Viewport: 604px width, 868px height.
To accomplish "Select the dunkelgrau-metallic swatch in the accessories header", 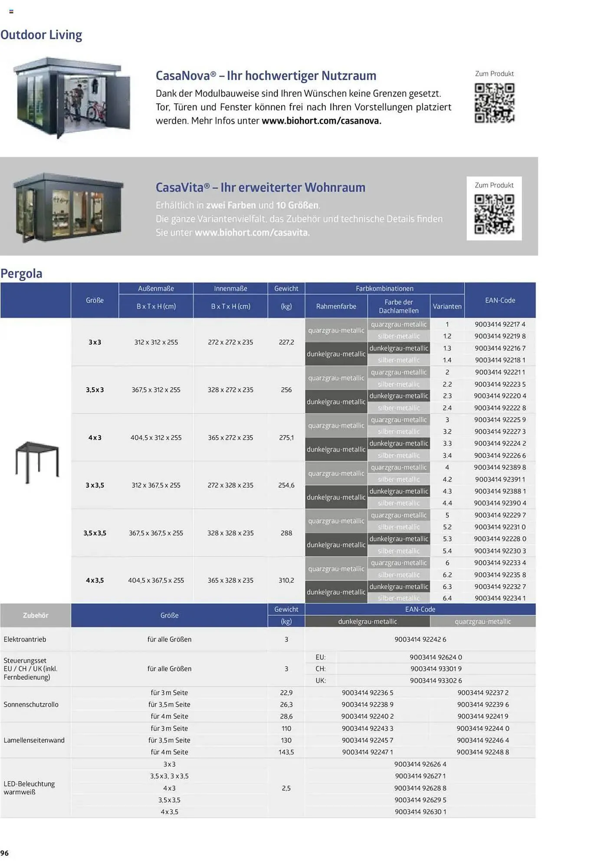I will [x=367, y=621].
